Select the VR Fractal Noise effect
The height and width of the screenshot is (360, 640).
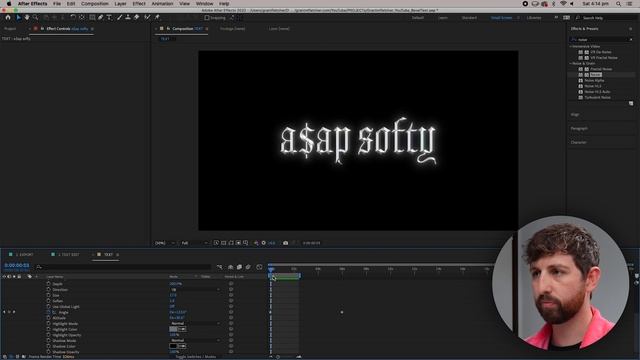604,58
